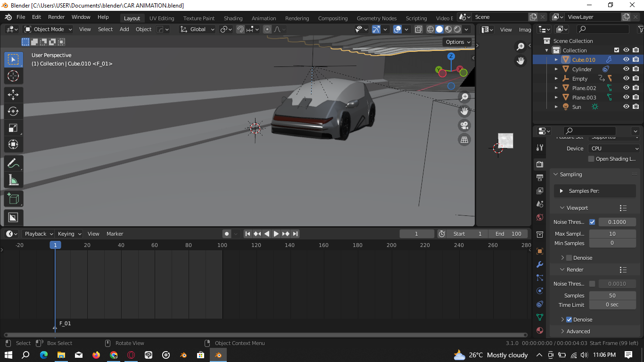Open the Output properties tab
644x362 pixels.
[x=540, y=177]
